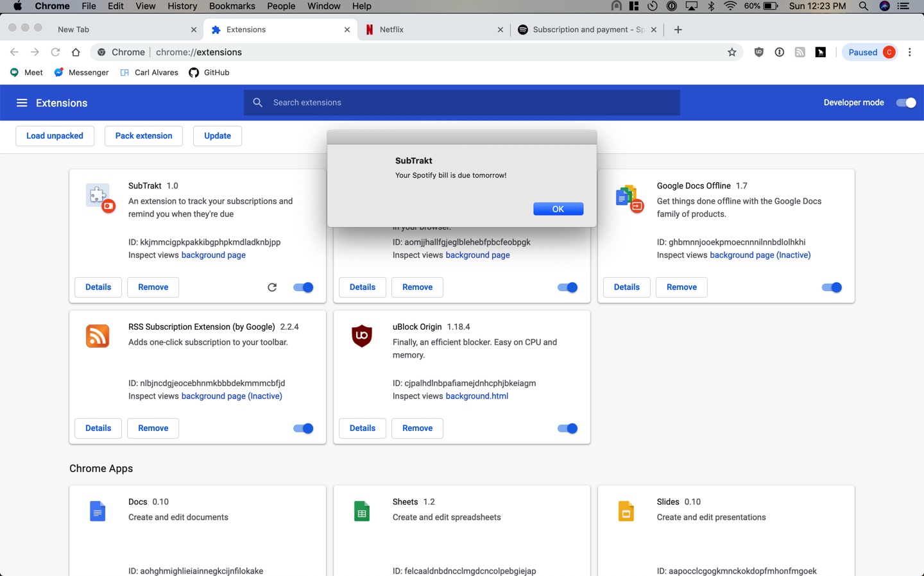Viewport: 924px width, 576px height.
Task: Click the uBlock Origin shield icon in card
Action: pos(362,336)
